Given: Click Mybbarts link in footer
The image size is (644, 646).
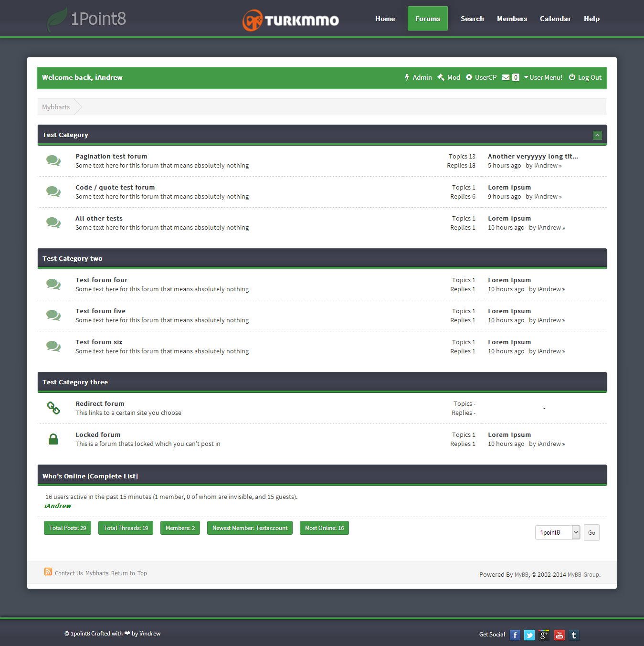Looking at the screenshot, I should pyautogui.click(x=97, y=573).
